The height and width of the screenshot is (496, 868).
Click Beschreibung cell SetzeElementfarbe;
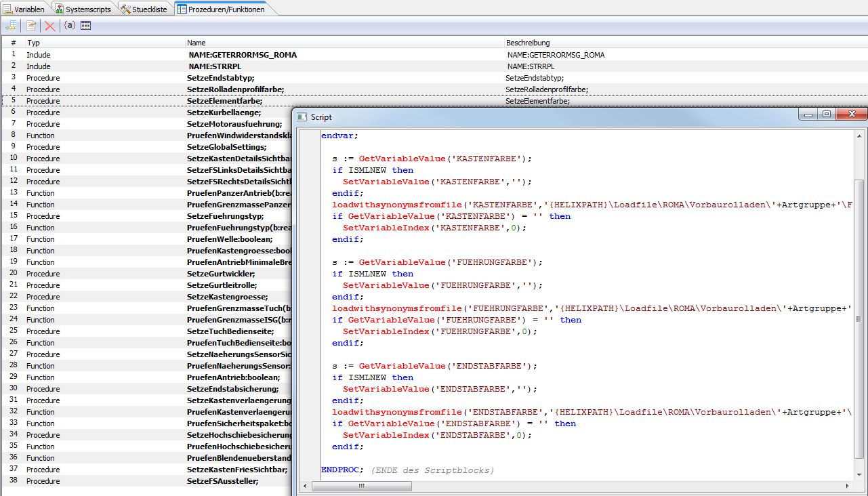coord(537,101)
